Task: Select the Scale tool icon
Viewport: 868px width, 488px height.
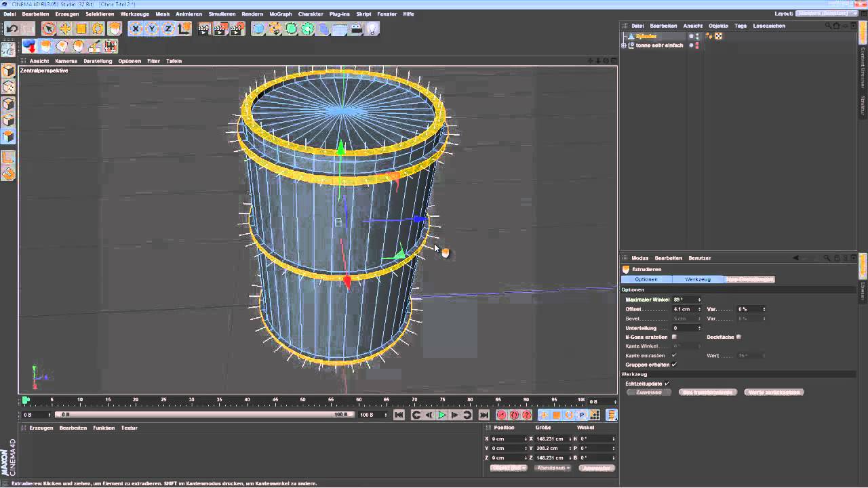Action: pyautogui.click(x=81, y=28)
